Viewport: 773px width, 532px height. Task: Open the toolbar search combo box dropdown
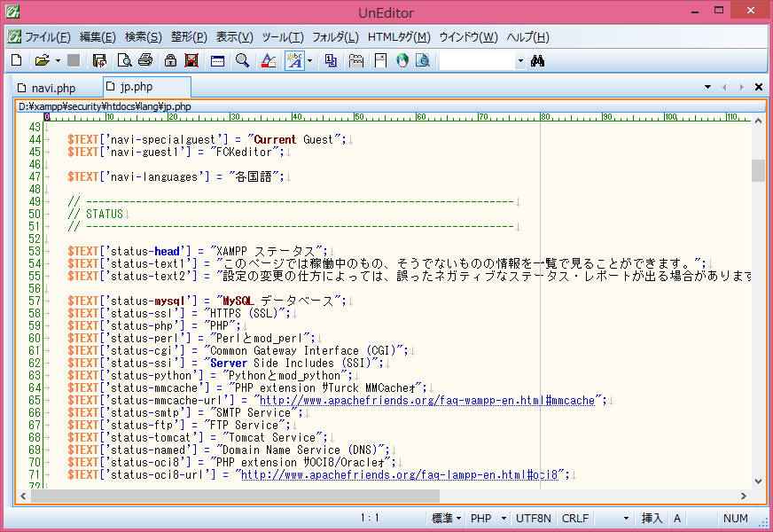(519, 61)
